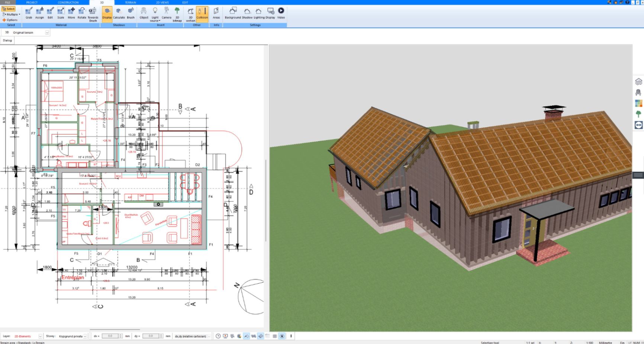Open the plants tree panel in sidebar
This screenshot has height=344, width=644.
coord(638,114)
